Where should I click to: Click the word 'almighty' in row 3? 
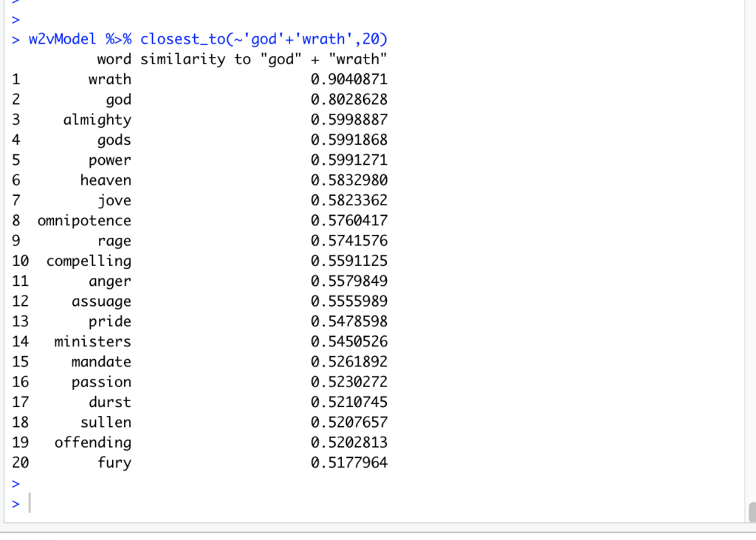coord(97,120)
